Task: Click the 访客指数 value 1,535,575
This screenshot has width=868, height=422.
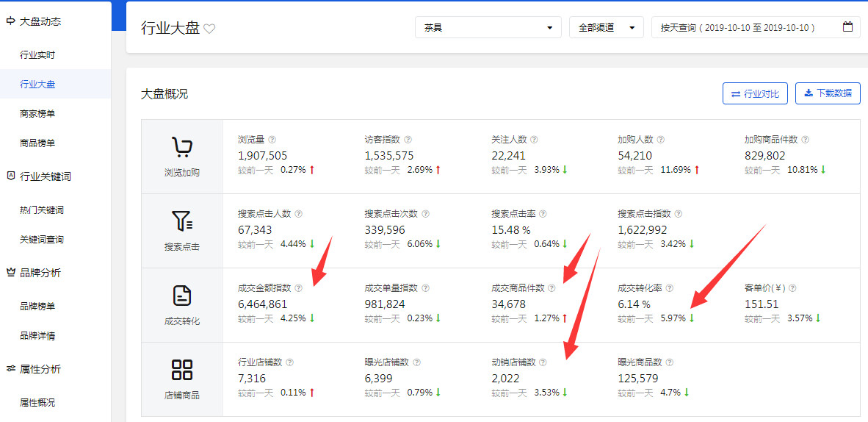Action: click(389, 156)
